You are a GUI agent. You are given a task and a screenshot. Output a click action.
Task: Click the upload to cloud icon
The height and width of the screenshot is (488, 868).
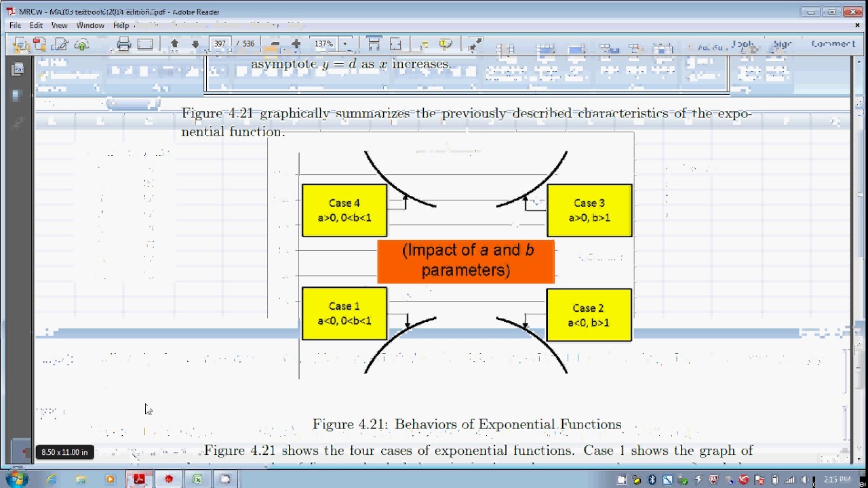(81, 45)
